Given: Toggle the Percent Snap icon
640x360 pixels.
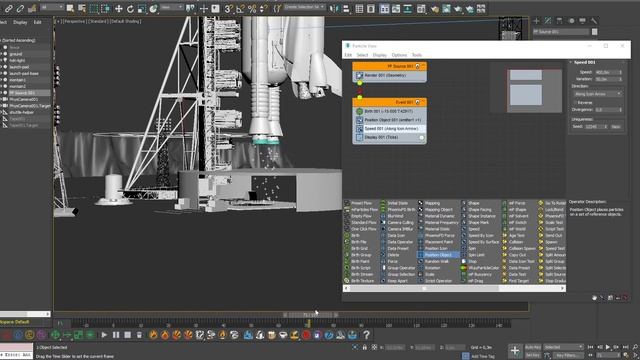Looking at the screenshot, I should point(252,9).
